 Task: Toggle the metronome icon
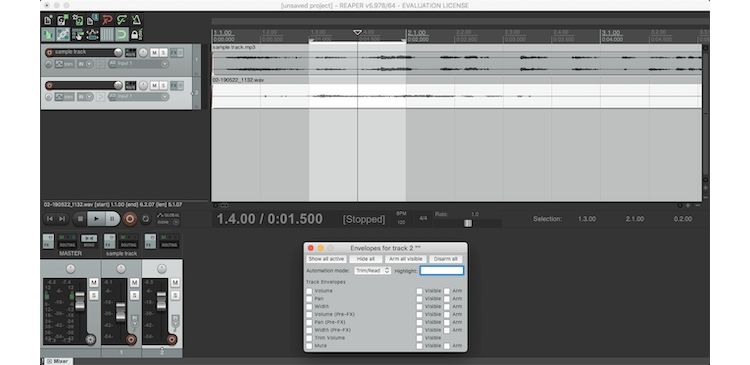click(x=137, y=20)
